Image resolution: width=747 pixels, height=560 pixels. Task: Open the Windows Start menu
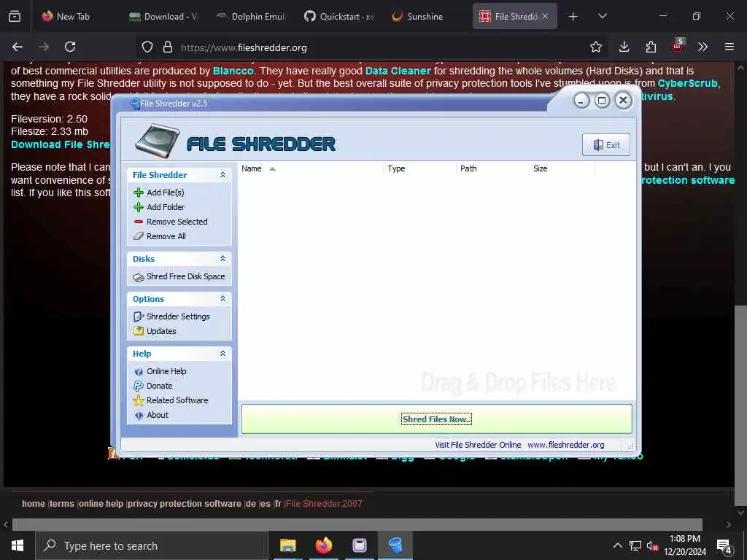click(18, 545)
